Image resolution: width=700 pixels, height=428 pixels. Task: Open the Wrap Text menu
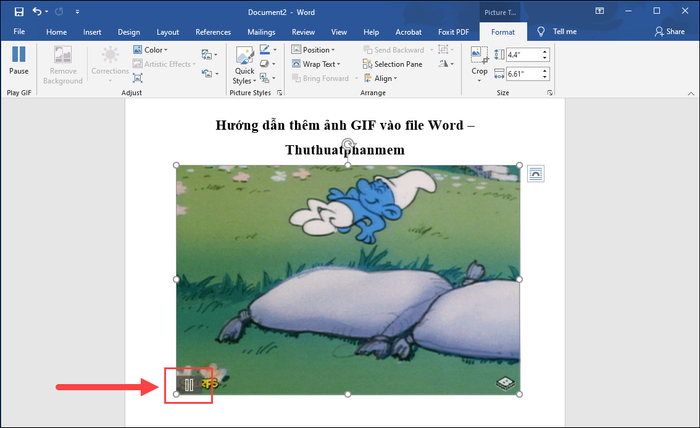tap(316, 64)
